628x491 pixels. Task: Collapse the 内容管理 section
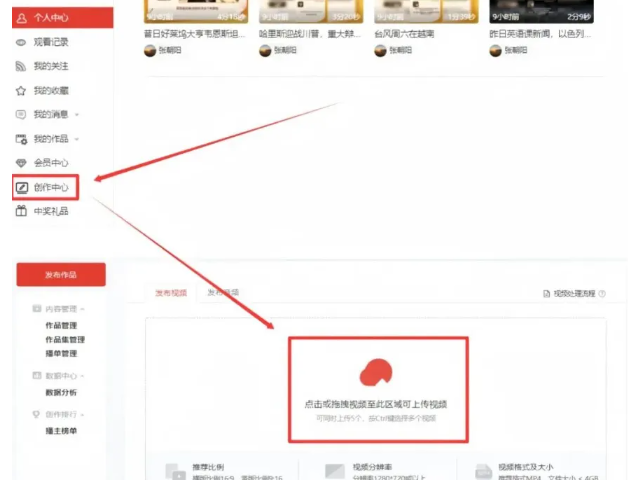[x=82, y=309]
